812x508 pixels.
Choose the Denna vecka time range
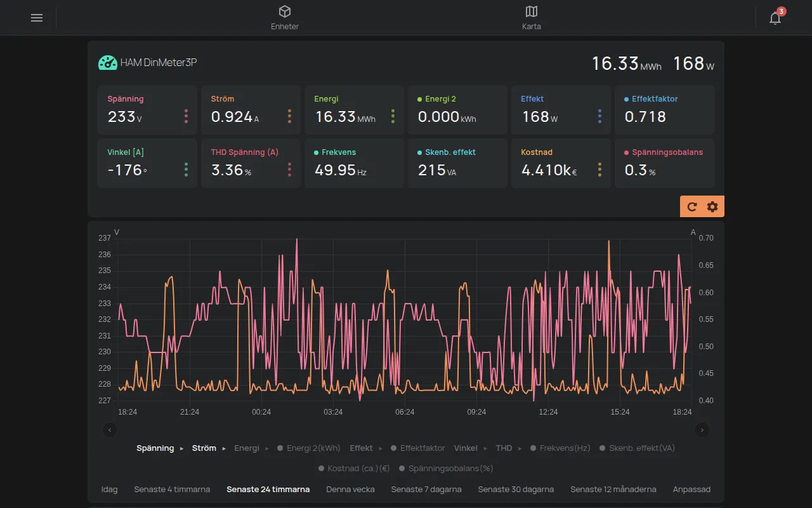(351, 490)
